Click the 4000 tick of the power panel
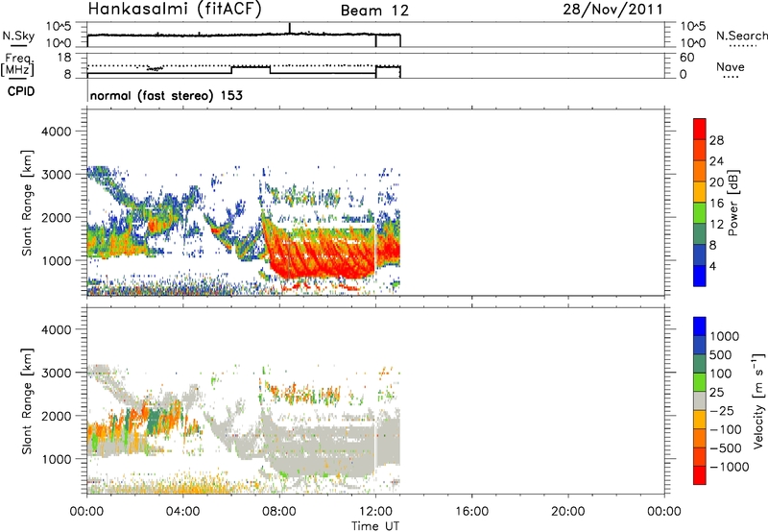The width and height of the screenshot is (768, 532). pos(57,132)
